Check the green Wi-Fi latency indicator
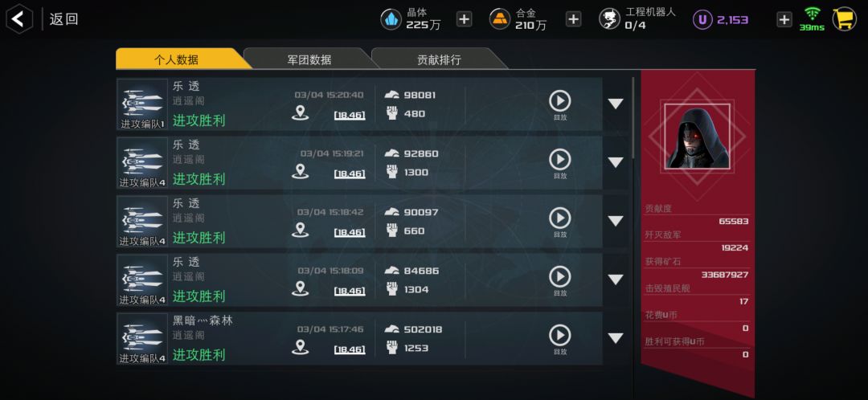This screenshot has width=868, height=400. click(812, 19)
